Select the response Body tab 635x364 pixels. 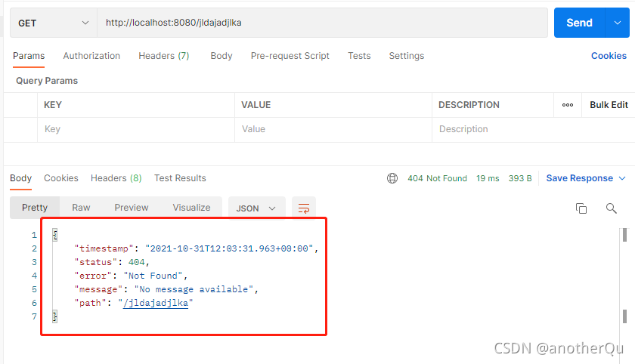[20, 178]
